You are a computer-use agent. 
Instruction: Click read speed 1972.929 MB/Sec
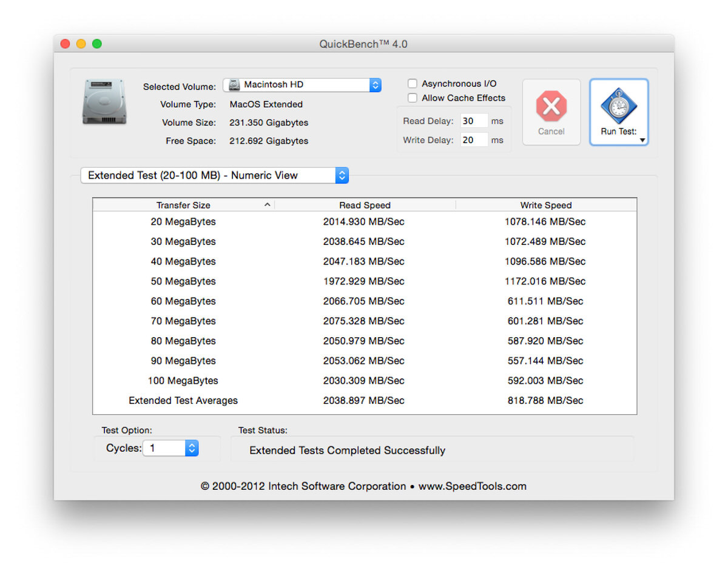coord(364,281)
